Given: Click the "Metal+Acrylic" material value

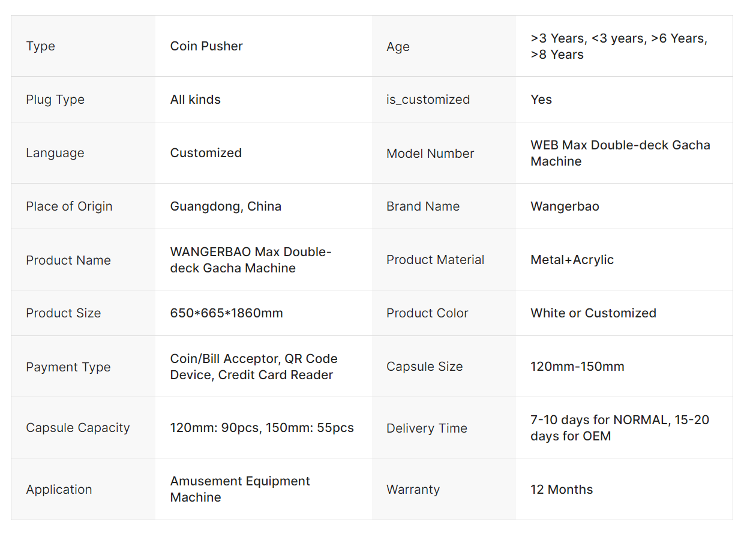Looking at the screenshot, I should click(572, 260).
